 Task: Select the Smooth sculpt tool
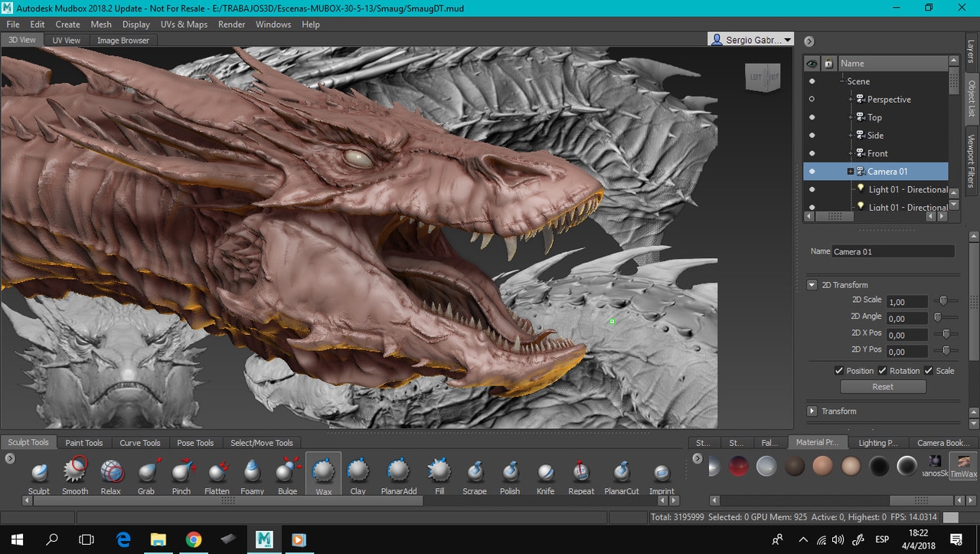pyautogui.click(x=75, y=475)
